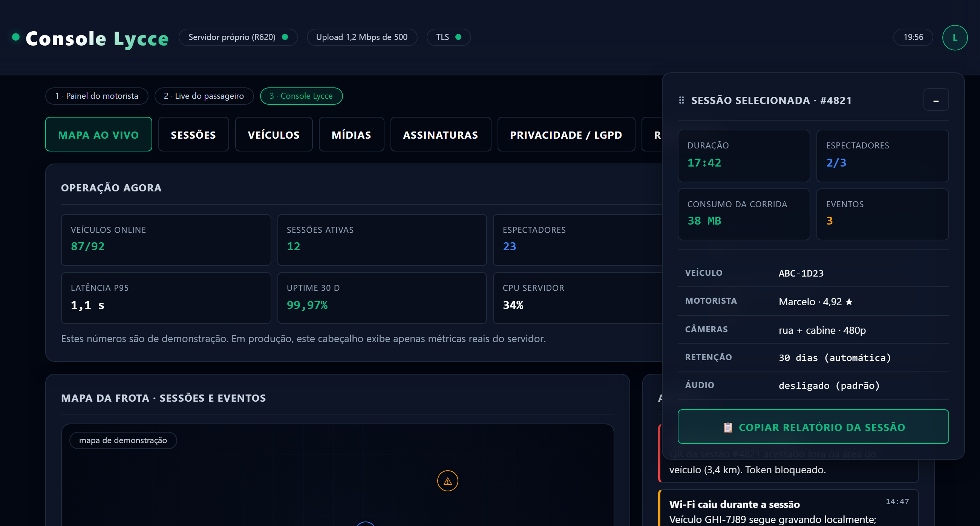Click the Token bloqueado alert text
This screenshot has height=526, width=980.
click(785, 470)
